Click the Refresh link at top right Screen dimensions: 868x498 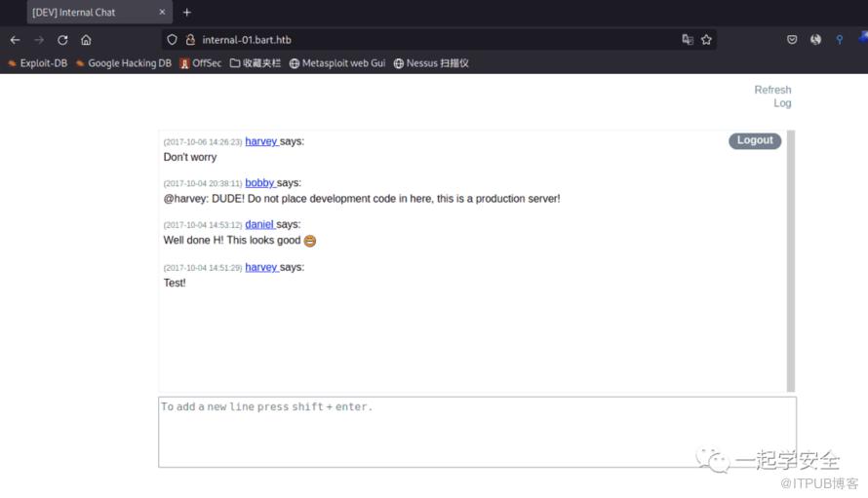click(772, 90)
